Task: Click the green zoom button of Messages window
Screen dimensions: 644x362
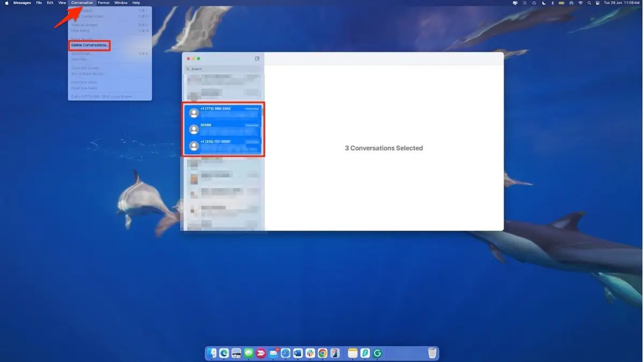Action: coord(199,58)
